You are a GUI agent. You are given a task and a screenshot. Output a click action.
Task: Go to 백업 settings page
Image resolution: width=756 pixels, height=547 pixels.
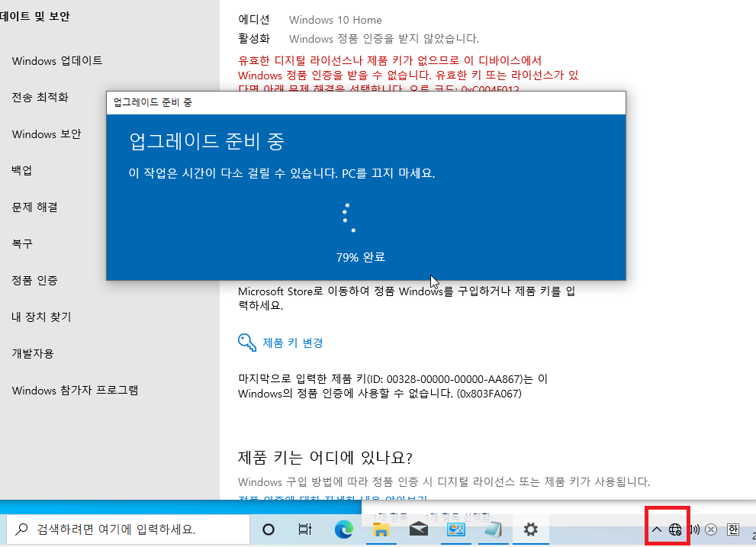[21, 170]
